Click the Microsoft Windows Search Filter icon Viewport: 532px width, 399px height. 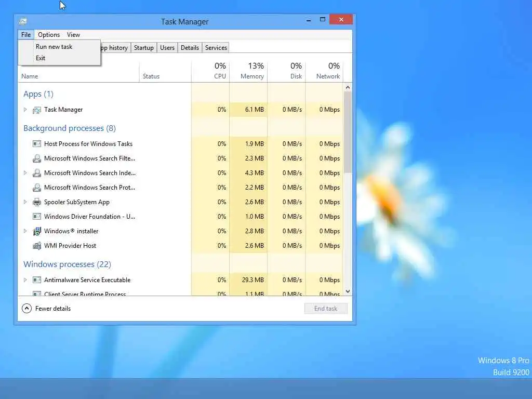pyautogui.click(x=37, y=158)
